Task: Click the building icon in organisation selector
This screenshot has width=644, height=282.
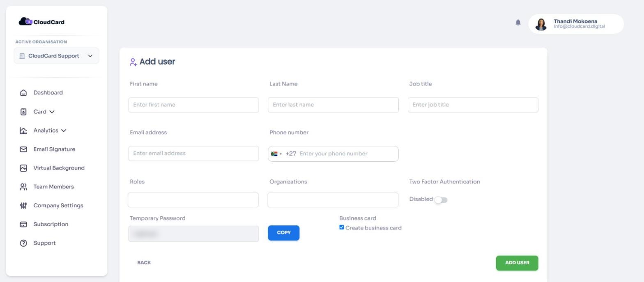Action: coord(22,56)
